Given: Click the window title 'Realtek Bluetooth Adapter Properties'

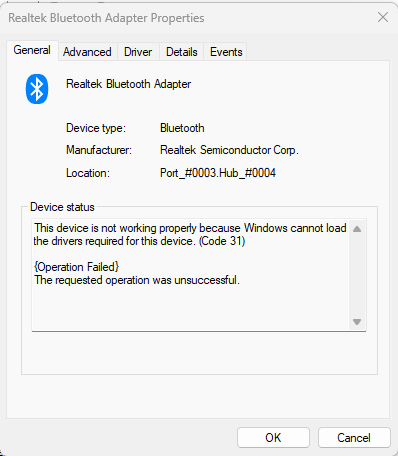Looking at the screenshot, I should (x=106, y=18).
